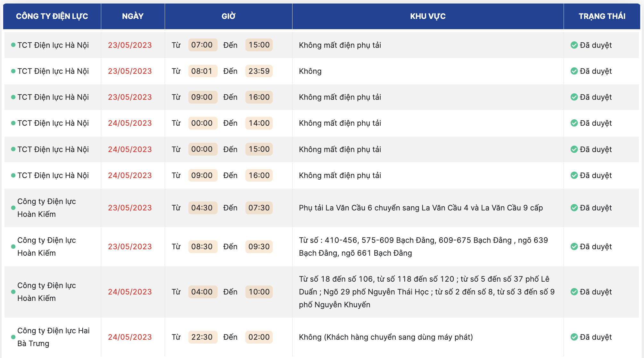The image size is (644, 358).
Task: Click the green check icon in the 07:00–15:00 row
Action: [574, 45]
